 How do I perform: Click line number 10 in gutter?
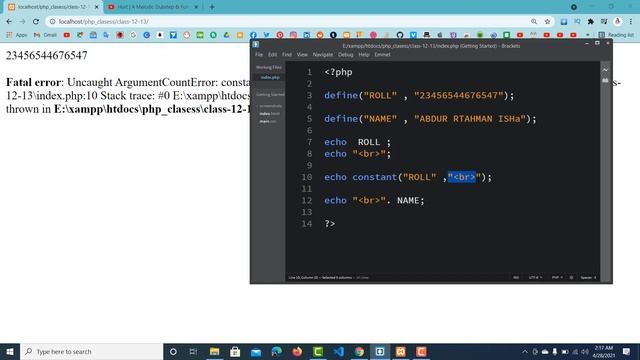[307, 177]
